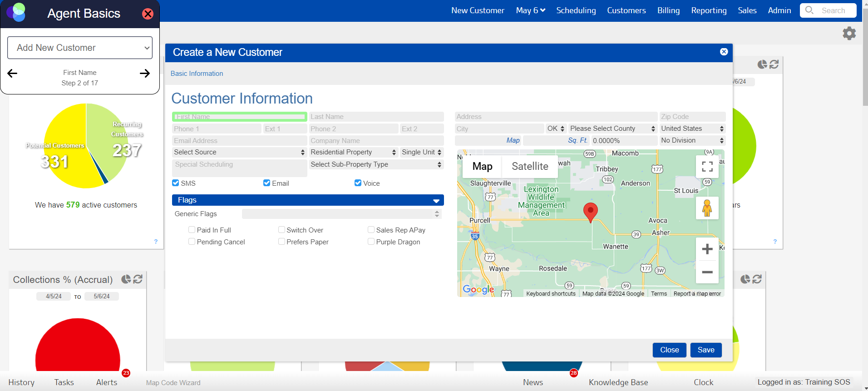Open pie chart options for Collections widget

[x=126, y=279]
